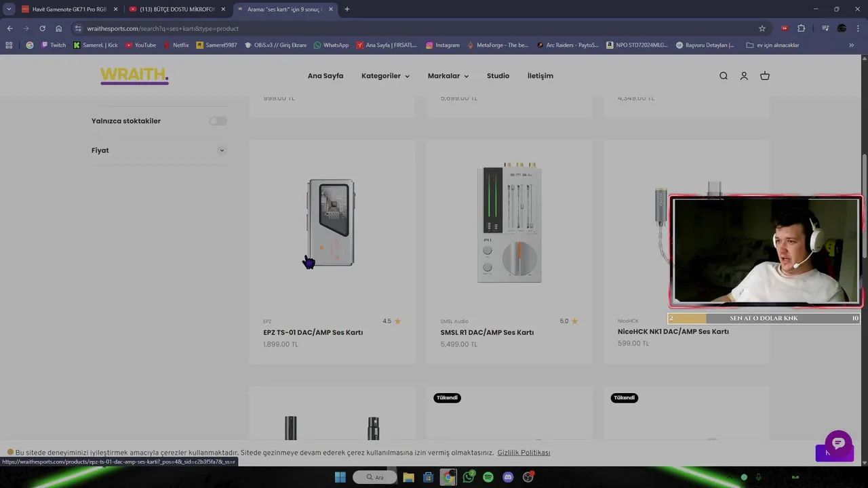Accept cookies with the purple button
This screenshot has height=488, width=868.
pyautogui.click(x=834, y=453)
